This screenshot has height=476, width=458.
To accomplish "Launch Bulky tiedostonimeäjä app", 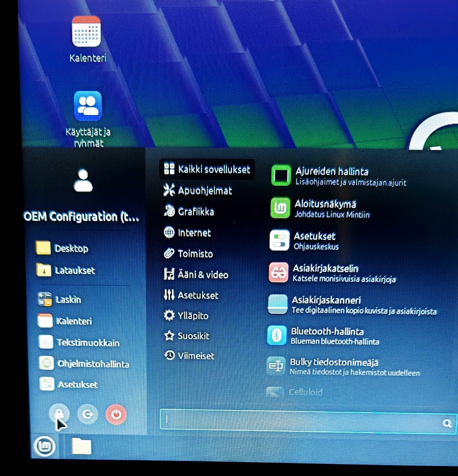I will (343, 367).
